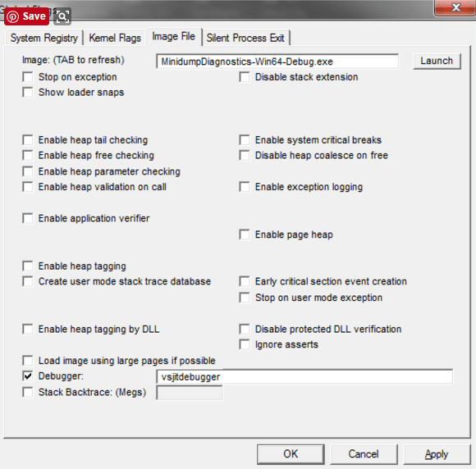
Task: Enable Create user mode stack trace database
Action: pyautogui.click(x=28, y=281)
